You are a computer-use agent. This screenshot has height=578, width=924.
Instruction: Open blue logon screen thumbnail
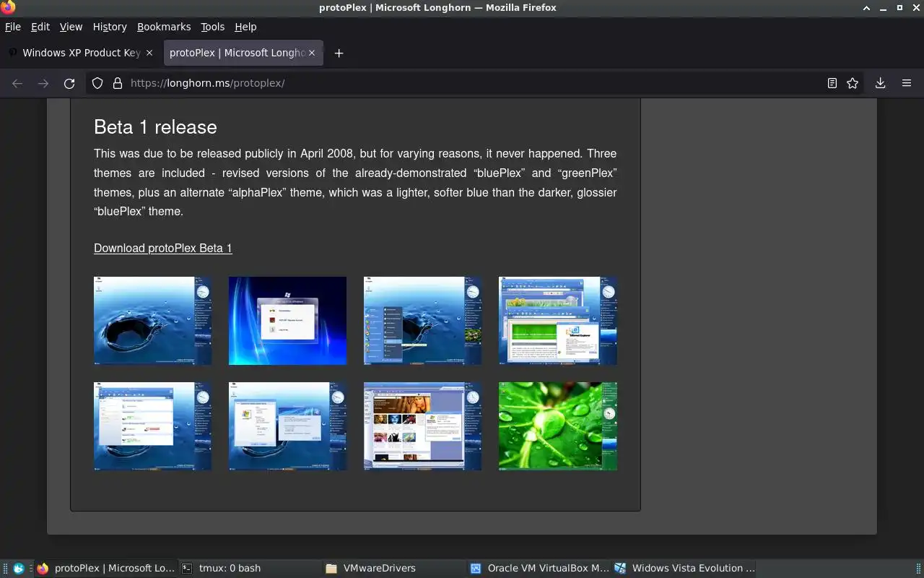[x=287, y=321]
